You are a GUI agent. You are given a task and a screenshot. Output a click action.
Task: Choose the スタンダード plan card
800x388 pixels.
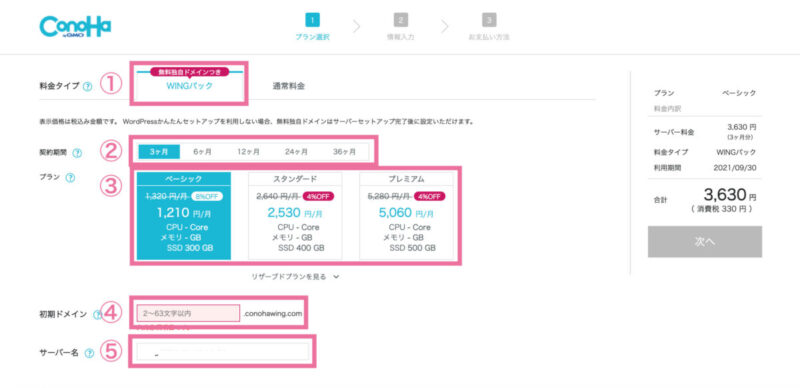[x=295, y=215]
